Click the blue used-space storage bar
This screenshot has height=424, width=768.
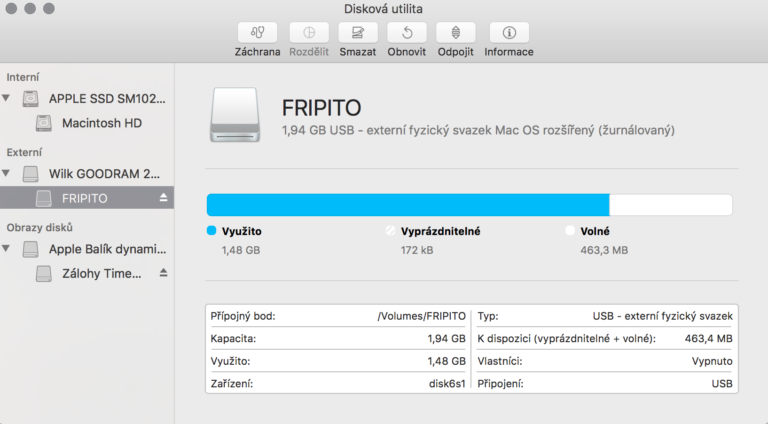pyautogui.click(x=407, y=205)
